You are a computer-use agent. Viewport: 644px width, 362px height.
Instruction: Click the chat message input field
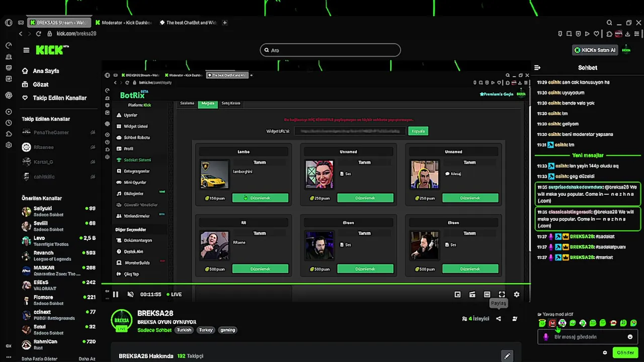[x=587, y=337]
